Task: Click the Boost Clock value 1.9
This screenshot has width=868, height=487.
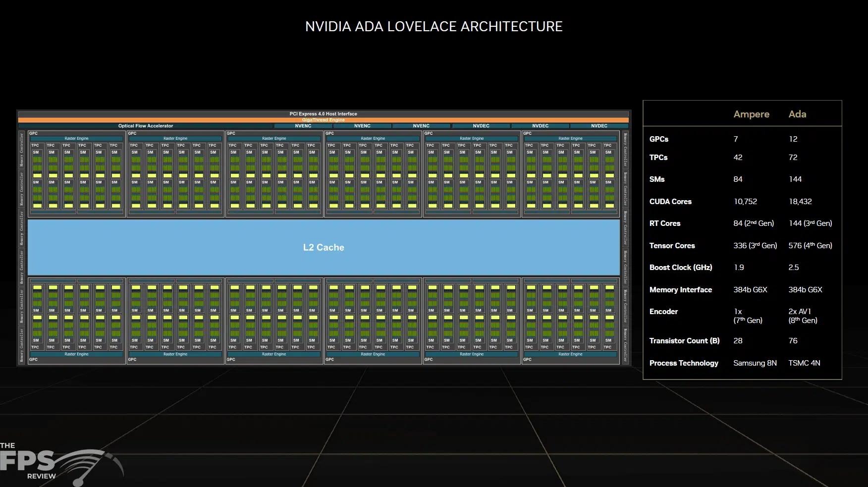Action: click(x=739, y=268)
